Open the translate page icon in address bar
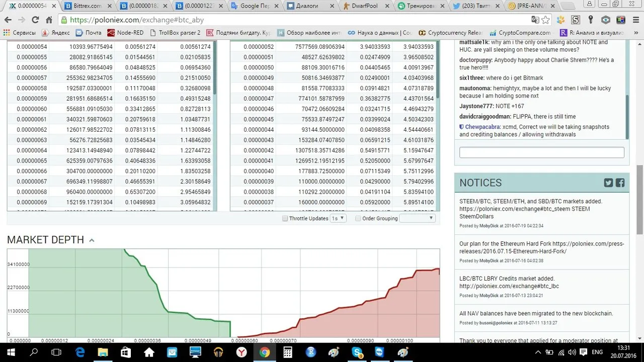The height and width of the screenshot is (362, 644). tap(535, 20)
